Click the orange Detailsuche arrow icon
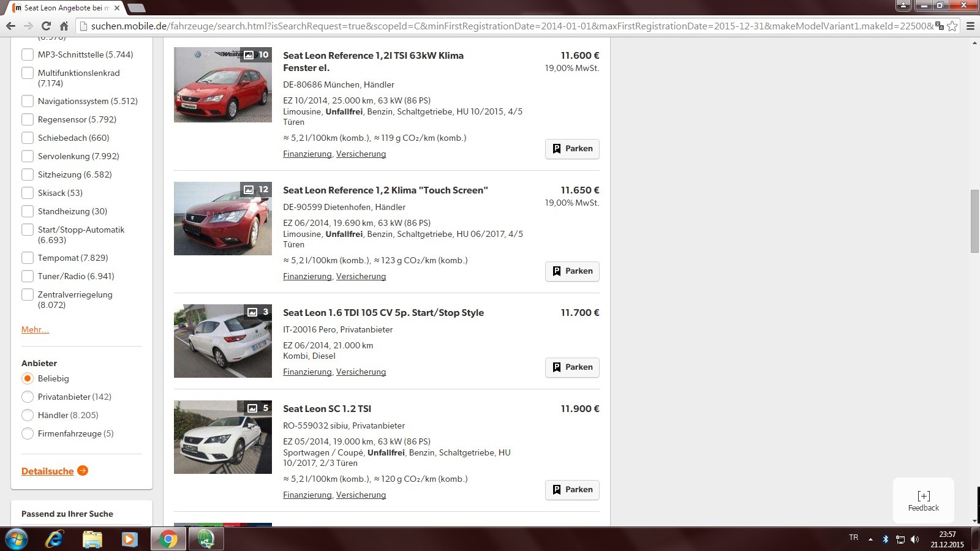The width and height of the screenshot is (980, 551). (83, 471)
